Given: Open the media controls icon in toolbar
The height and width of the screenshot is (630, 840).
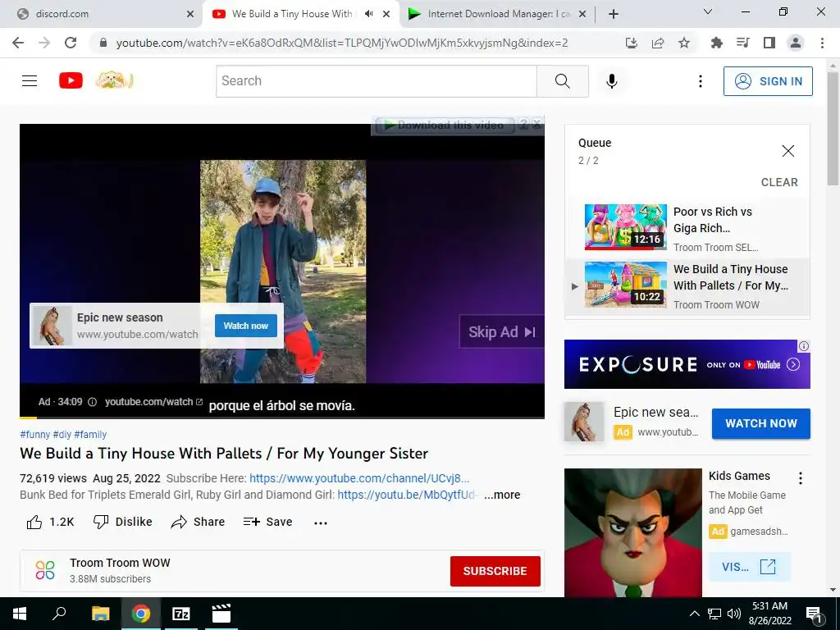Looking at the screenshot, I should coord(743,43).
